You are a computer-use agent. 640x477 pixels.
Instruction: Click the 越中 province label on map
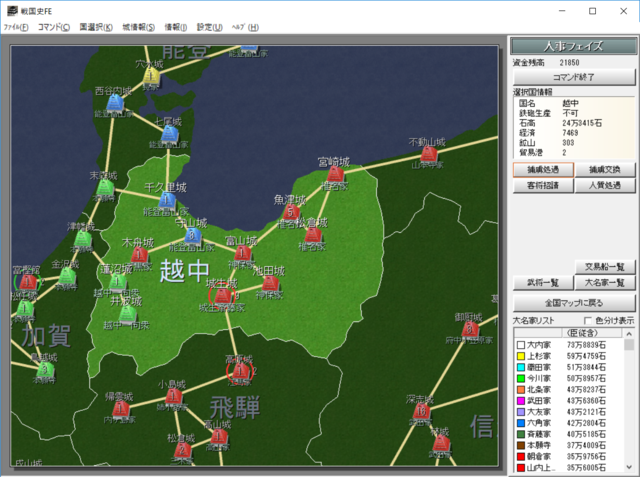pyautogui.click(x=184, y=272)
